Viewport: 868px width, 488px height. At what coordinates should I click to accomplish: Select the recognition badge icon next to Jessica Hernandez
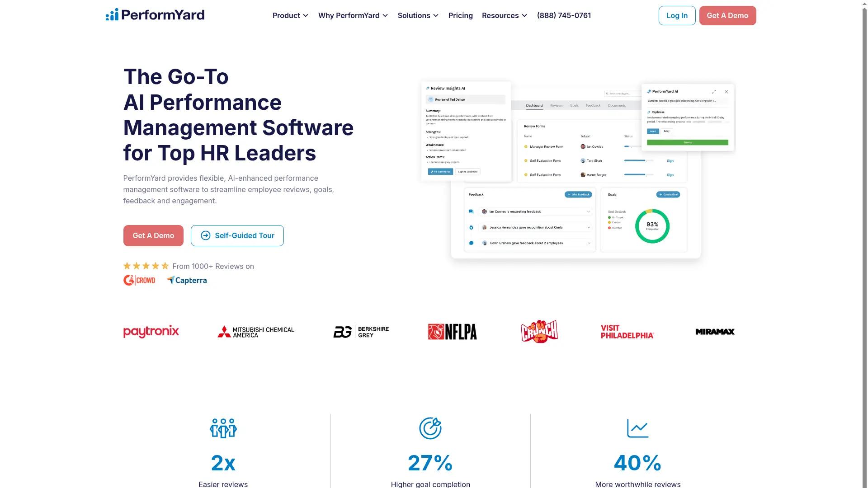click(x=471, y=227)
